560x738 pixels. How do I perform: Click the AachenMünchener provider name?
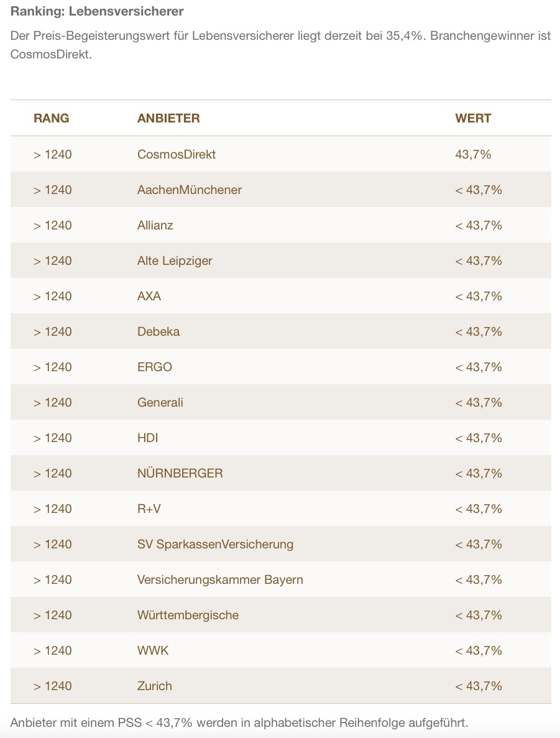click(x=190, y=190)
